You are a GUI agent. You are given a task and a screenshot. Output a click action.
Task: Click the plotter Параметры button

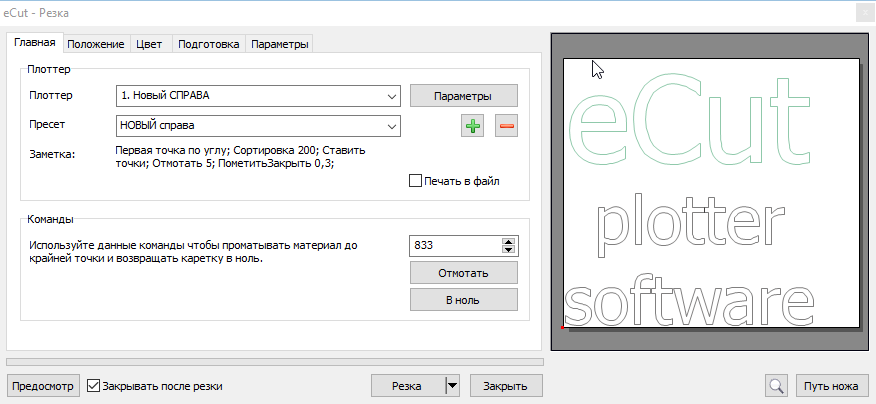463,96
